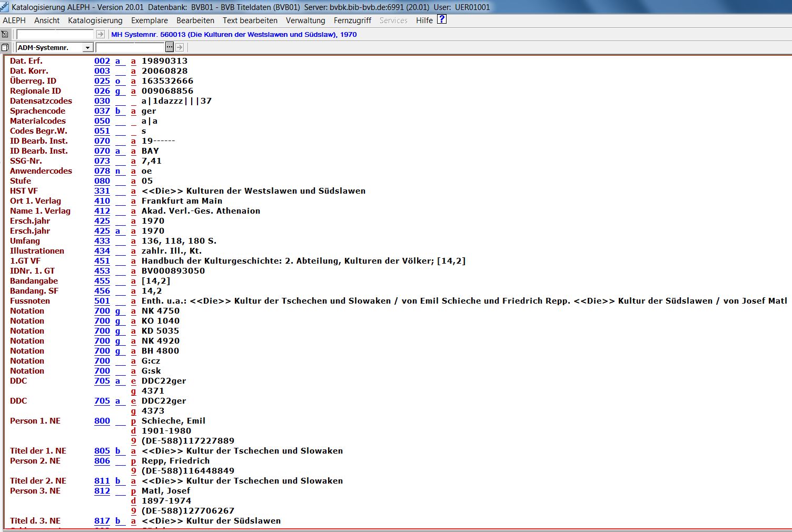The height and width of the screenshot is (532, 792).
Task: Click the record icon left of the top search field
Action: pyautogui.click(x=5, y=34)
